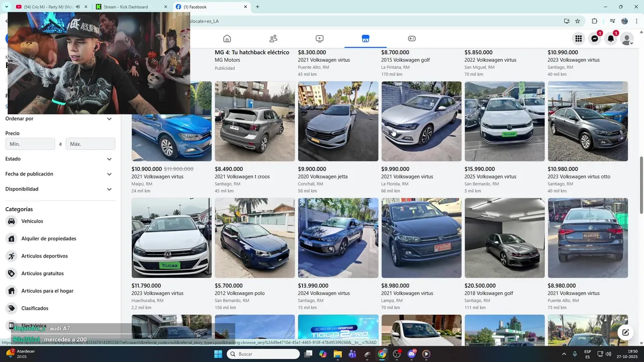This screenshot has width=644, height=362.
Task: Open the 2023 Volkswagen virtus otto photo
Action: (588, 121)
